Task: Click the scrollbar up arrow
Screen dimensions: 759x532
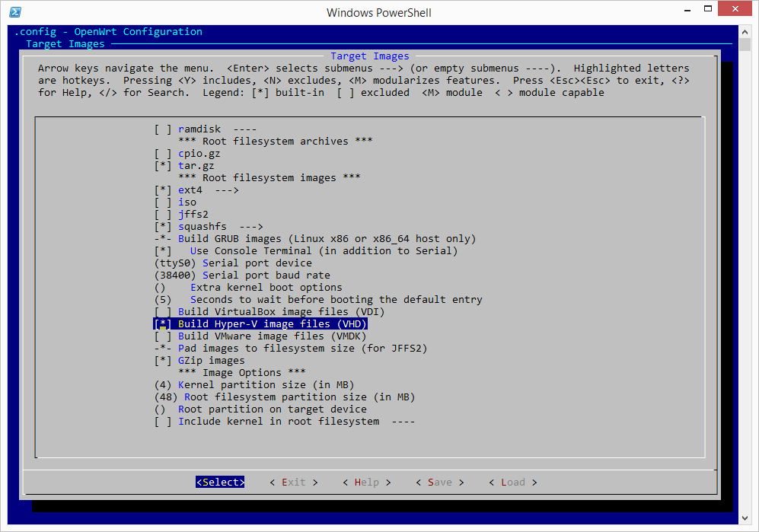Action: (x=745, y=31)
